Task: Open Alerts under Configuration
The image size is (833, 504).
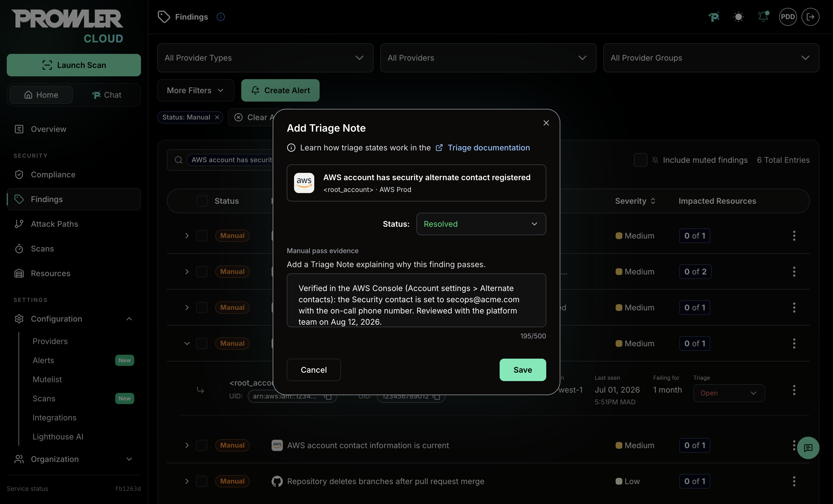Action: tap(43, 360)
